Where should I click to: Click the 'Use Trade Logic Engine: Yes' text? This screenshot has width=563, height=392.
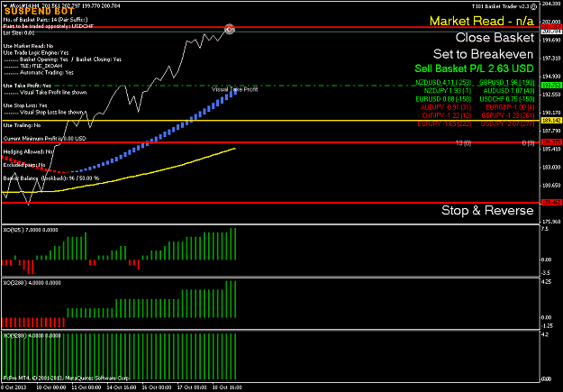click(36, 52)
